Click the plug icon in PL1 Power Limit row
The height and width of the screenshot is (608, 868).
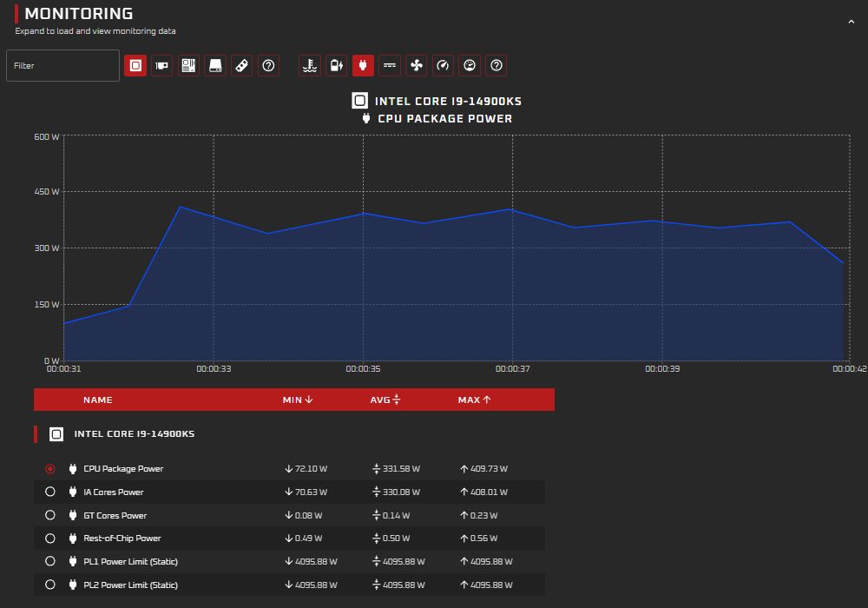pos(73,561)
